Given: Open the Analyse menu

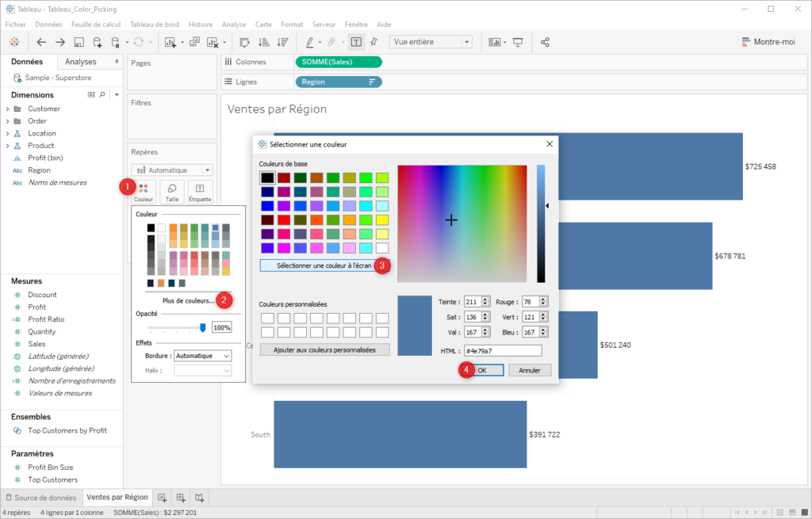Looking at the screenshot, I should click(234, 25).
